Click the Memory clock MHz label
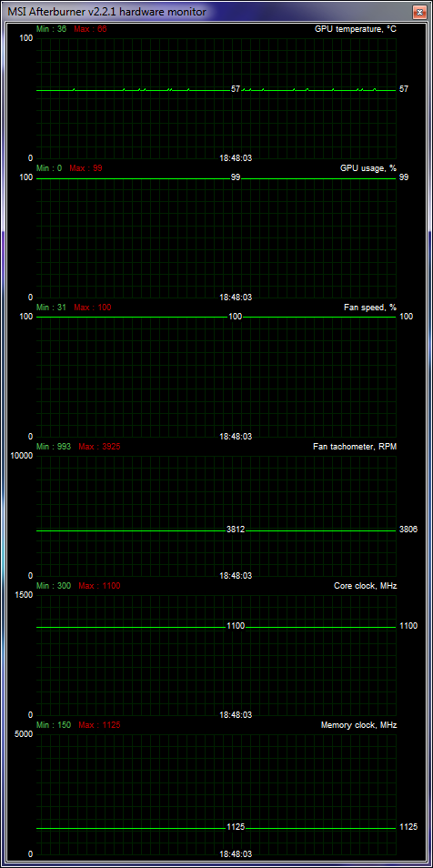 358,724
